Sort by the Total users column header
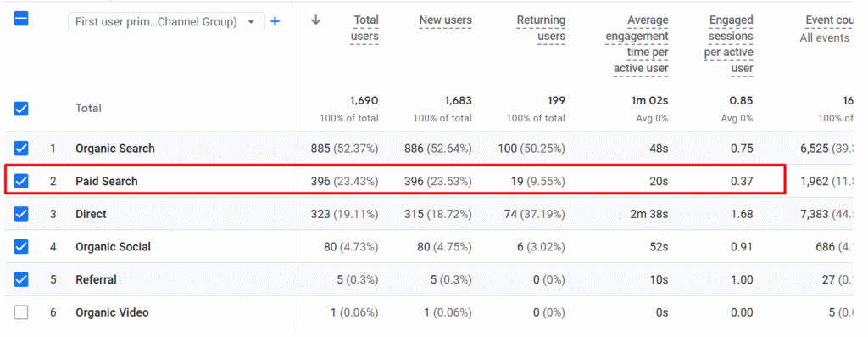 364,28
